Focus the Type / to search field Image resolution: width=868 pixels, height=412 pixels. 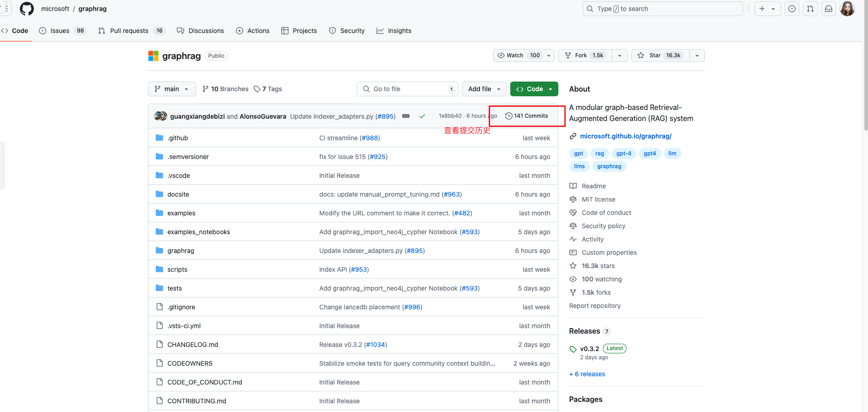tap(662, 9)
